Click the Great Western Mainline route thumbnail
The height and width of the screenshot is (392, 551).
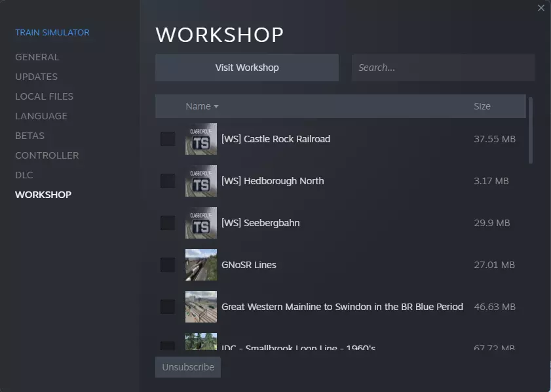(201, 307)
